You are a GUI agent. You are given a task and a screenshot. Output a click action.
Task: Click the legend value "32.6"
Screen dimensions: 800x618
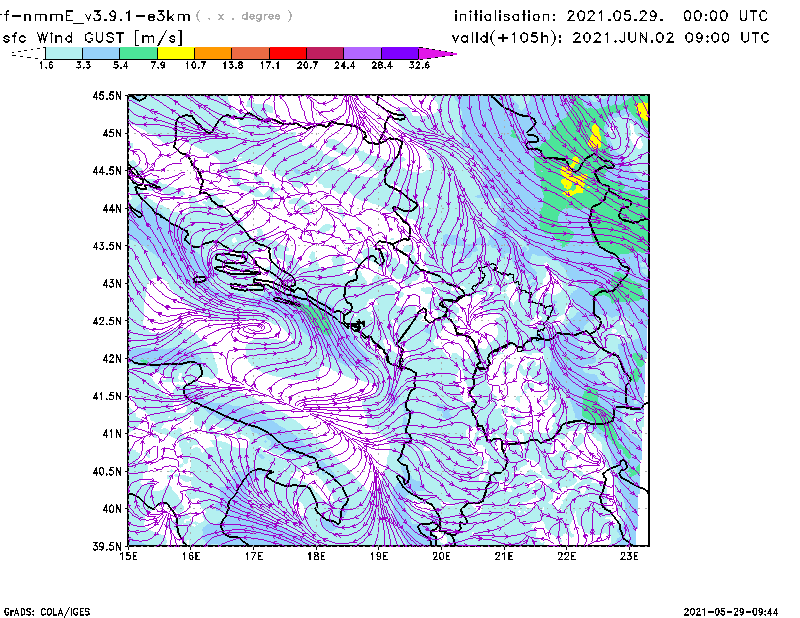419,65
